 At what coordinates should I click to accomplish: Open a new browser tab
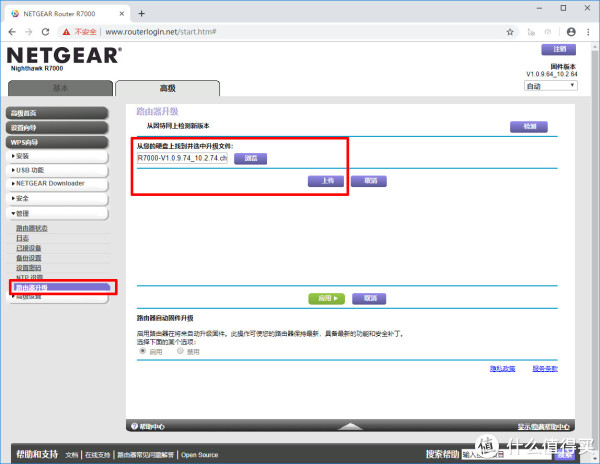pos(142,13)
